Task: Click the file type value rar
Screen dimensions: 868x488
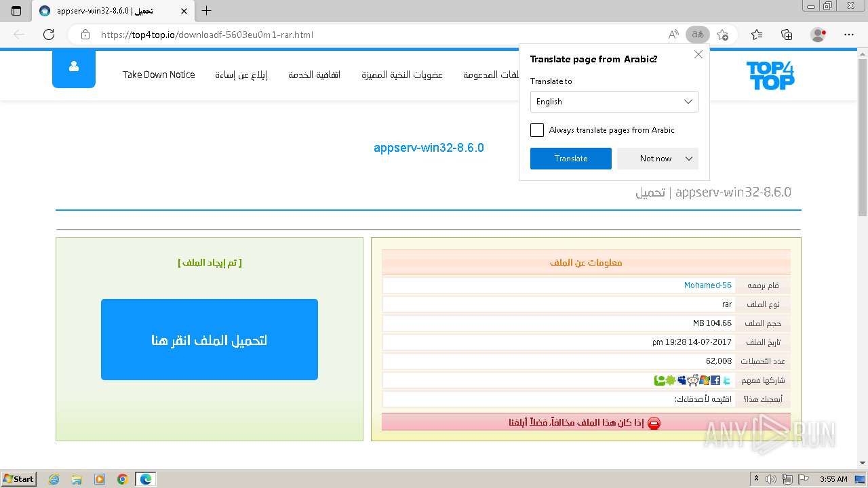Action: tap(727, 304)
